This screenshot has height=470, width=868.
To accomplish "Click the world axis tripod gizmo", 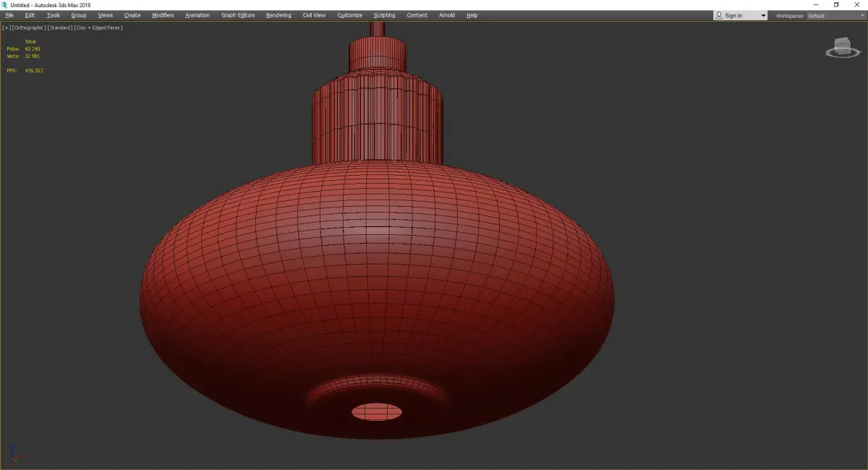I will 18,455.
